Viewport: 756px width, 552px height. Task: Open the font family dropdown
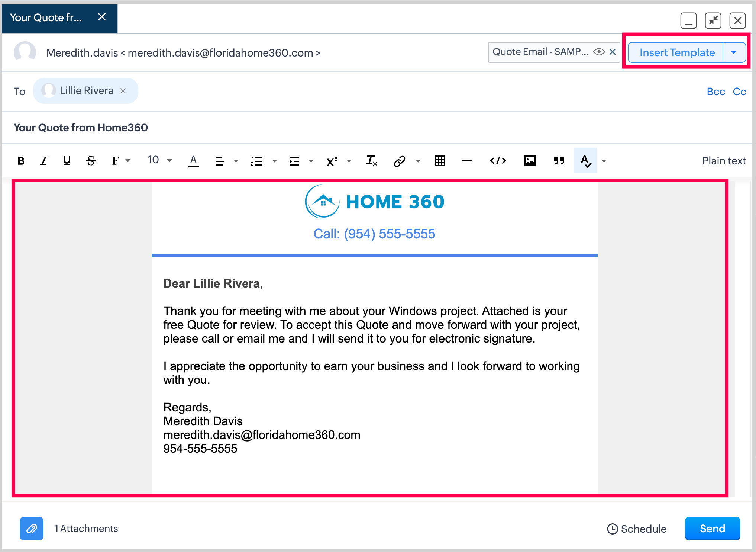pyautogui.click(x=121, y=161)
